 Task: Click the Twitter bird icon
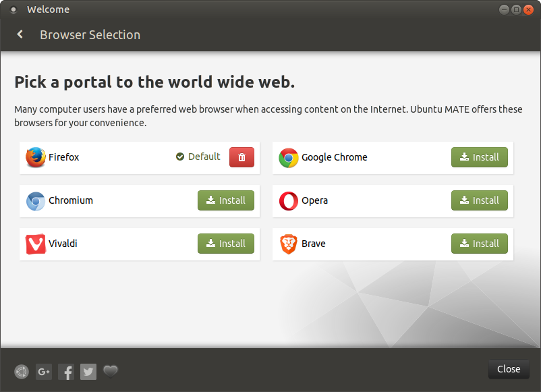tap(88, 372)
